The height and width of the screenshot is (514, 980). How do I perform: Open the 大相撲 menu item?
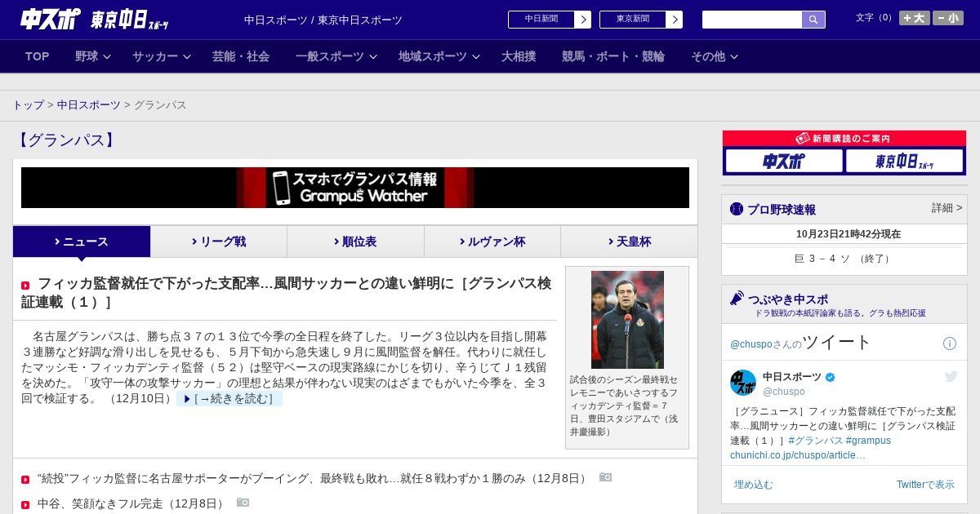(519, 56)
